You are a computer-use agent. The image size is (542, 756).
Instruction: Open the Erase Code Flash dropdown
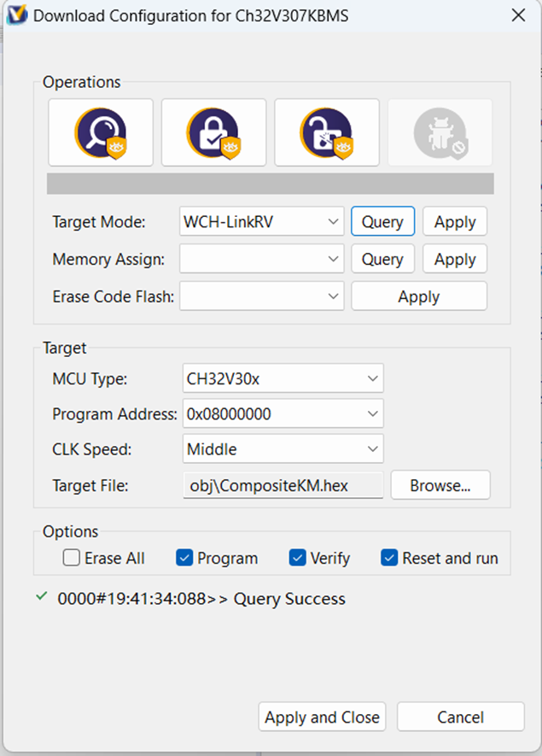click(261, 296)
